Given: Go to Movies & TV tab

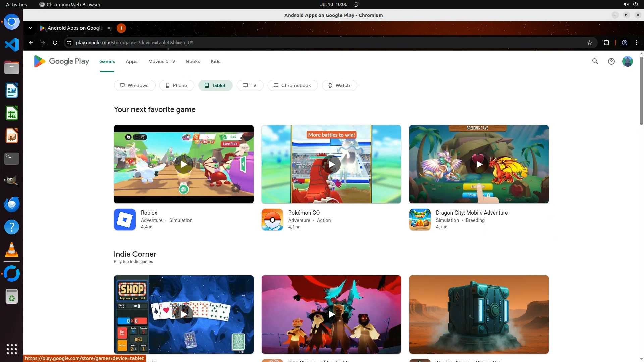Looking at the screenshot, I should click(x=162, y=61).
